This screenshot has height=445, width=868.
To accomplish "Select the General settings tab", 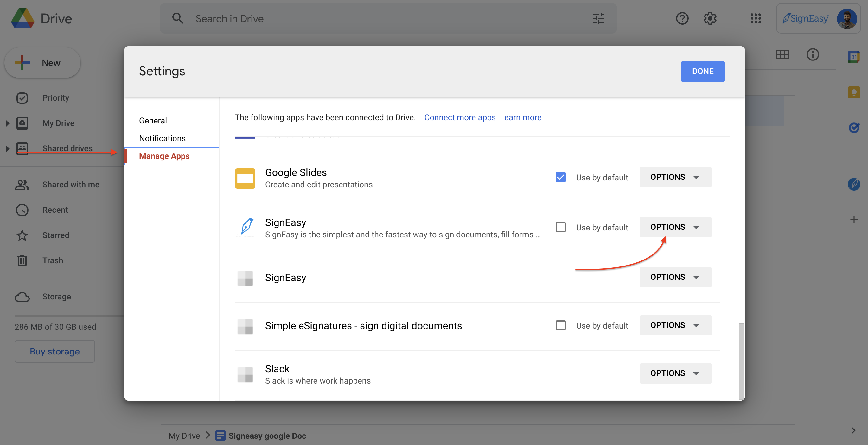I will click(x=153, y=121).
